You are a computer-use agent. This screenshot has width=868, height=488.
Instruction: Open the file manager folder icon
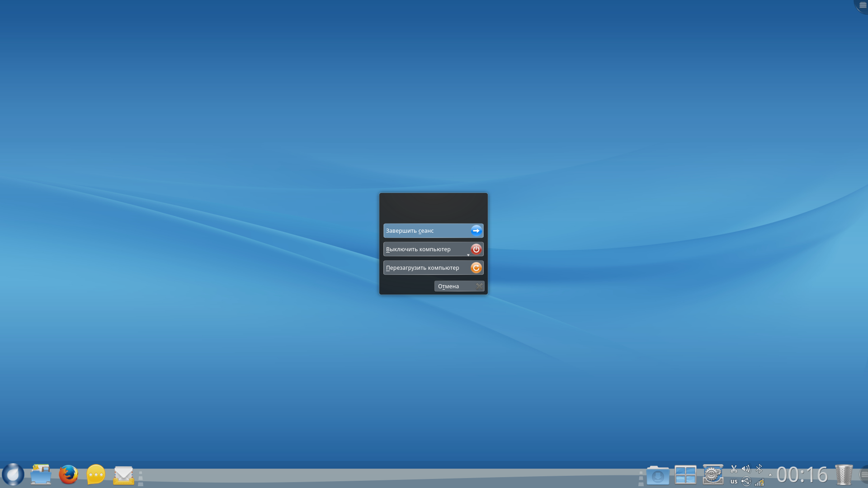point(41,474)
